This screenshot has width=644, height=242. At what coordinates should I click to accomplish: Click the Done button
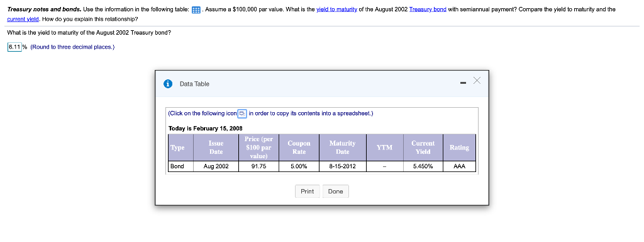pos(336,192)
